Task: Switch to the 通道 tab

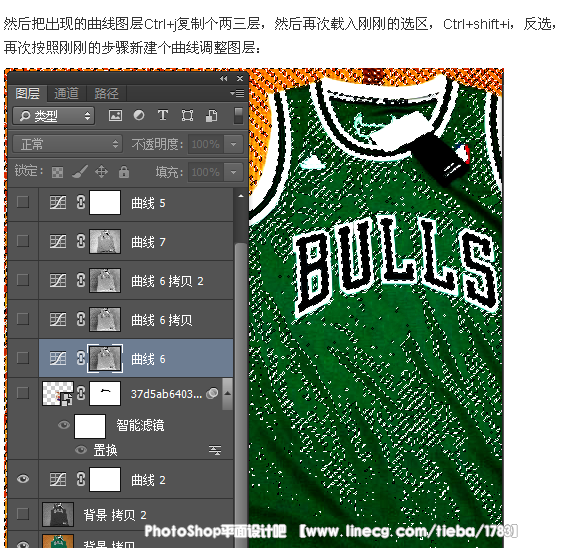Action: coord(66,93)
